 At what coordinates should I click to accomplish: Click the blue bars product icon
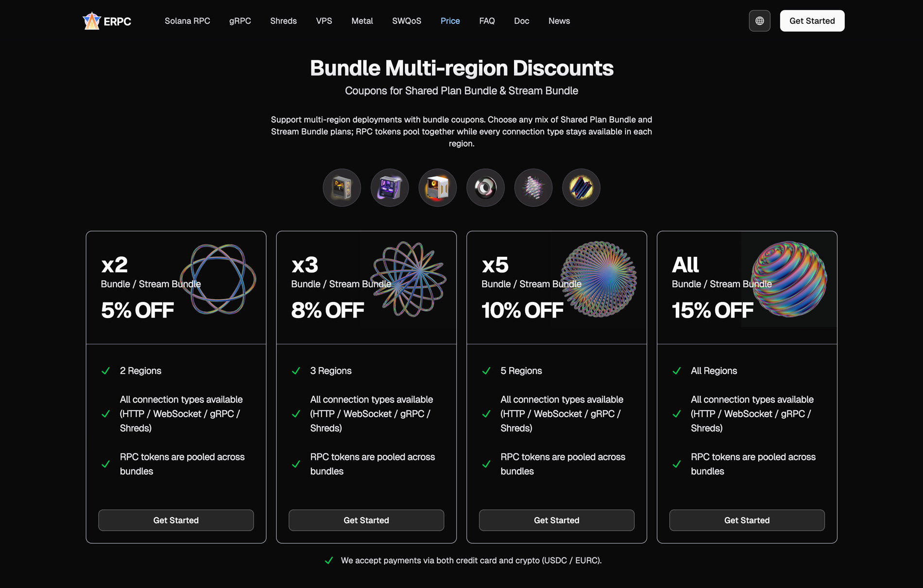tap(581, 187)
